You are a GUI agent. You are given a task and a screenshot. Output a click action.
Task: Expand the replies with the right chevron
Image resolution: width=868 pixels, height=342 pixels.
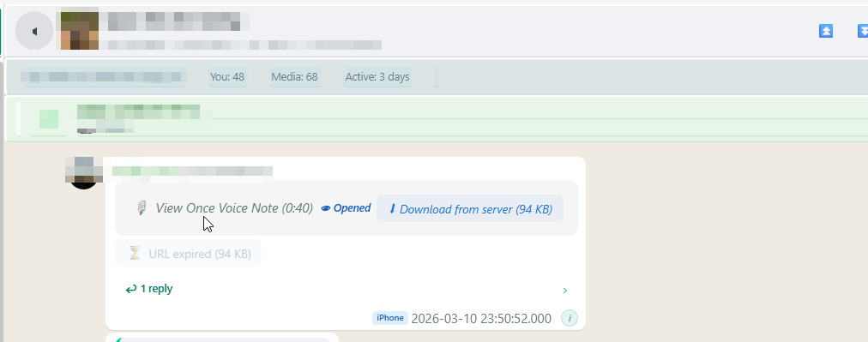click(564, 290)
